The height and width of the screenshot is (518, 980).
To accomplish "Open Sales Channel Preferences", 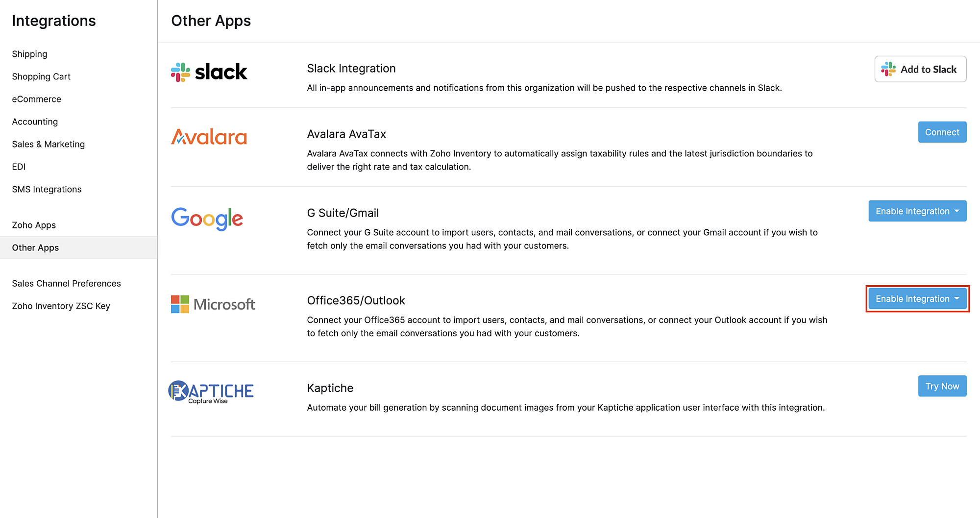I will coord(66,283).
